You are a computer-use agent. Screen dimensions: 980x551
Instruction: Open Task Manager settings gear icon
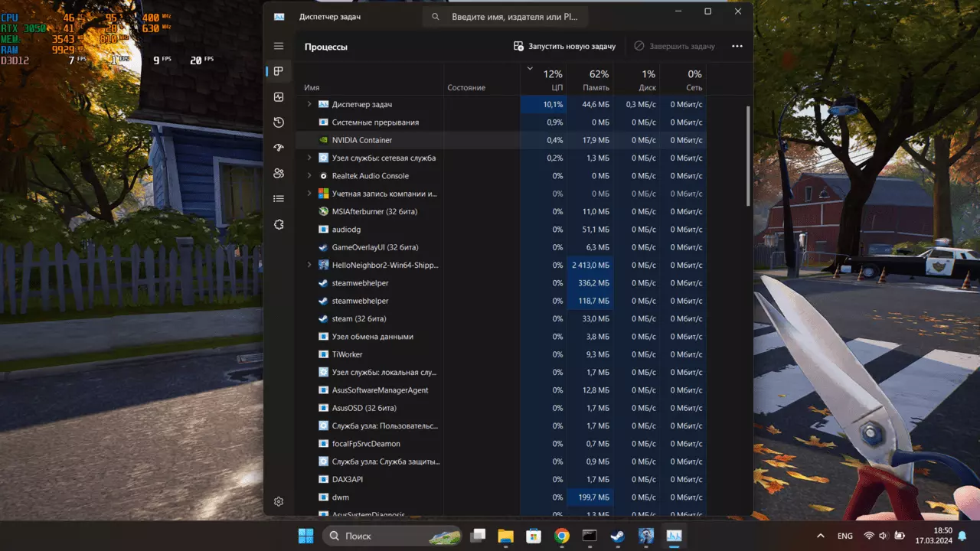[279, 501]
